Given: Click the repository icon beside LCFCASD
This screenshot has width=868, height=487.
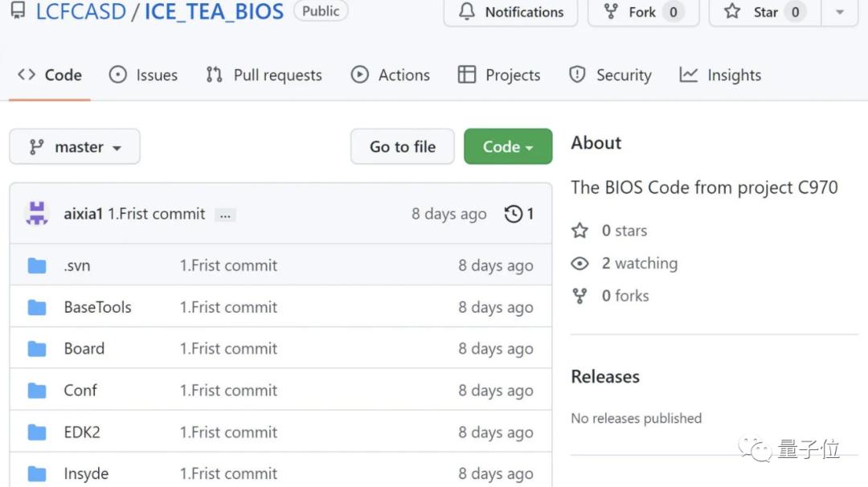Looking at the screenshot, I should pyautogui.click(x=18, y=12).
